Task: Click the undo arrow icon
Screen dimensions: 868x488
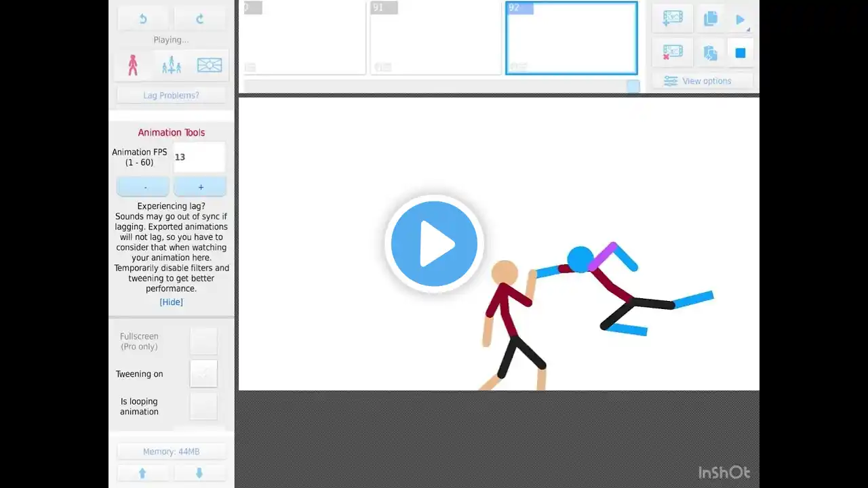Action: (143, 19)
